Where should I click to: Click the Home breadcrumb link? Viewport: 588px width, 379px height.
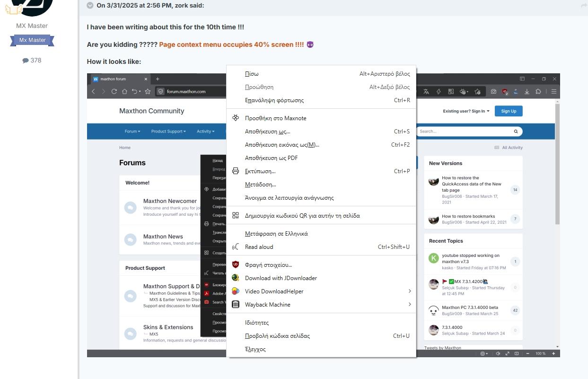tap(125, 148)
